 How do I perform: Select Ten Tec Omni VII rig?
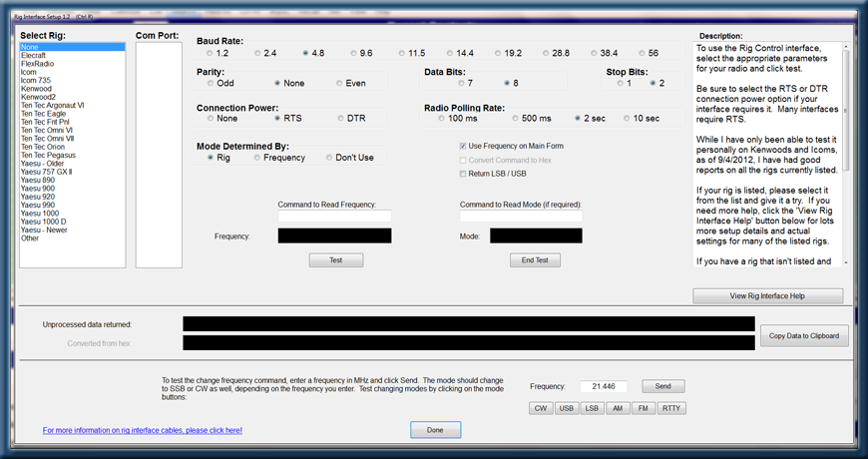pyautogui.click(x=73, y=139)
